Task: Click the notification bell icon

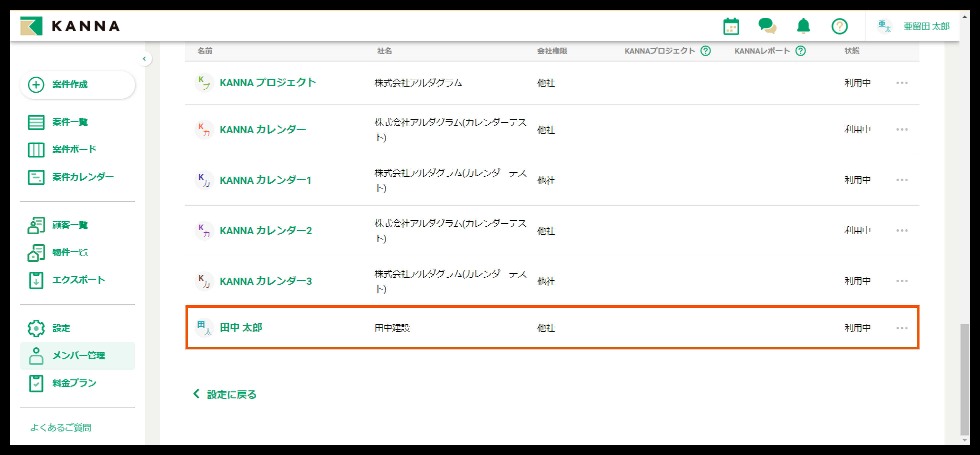Action: coord(803,26)
